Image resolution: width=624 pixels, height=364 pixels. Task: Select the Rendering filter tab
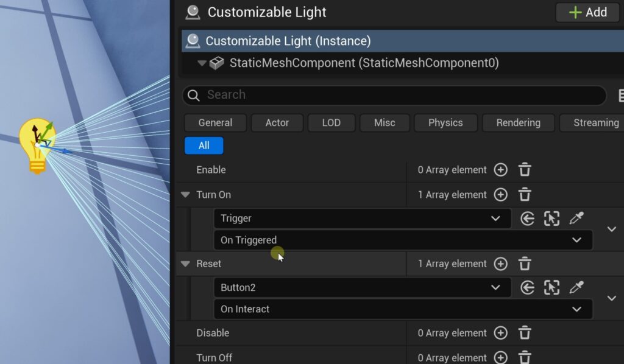click(518, 122)
